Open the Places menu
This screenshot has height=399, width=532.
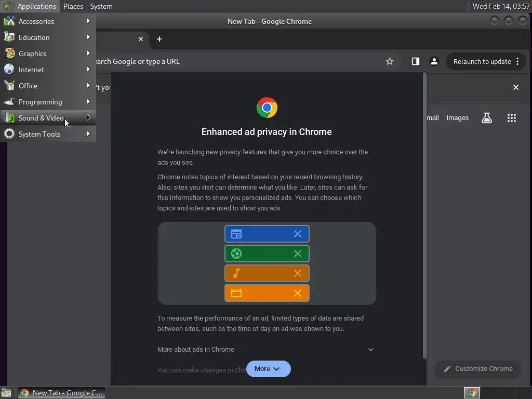coord(73,6)
